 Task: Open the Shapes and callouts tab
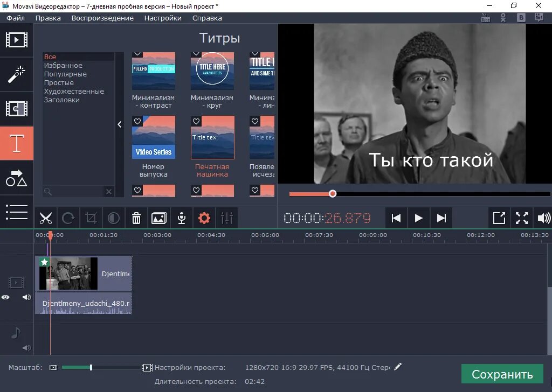coord(17,178)
